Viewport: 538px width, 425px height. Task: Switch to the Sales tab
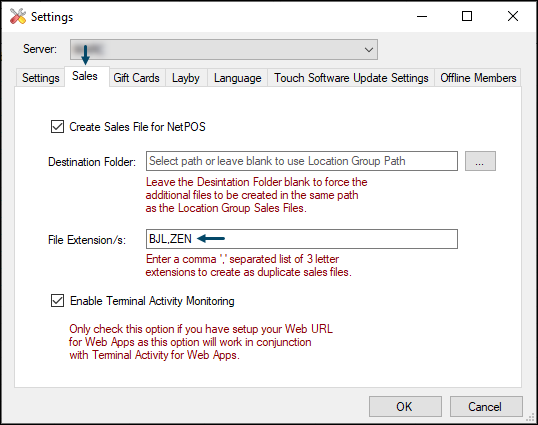pos(85,76)
